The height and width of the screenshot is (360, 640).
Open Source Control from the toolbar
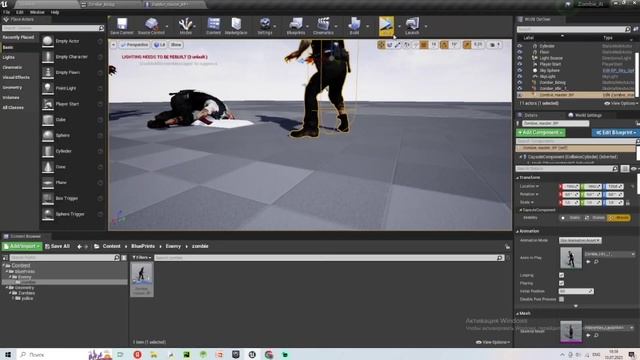tap(151, 26)
